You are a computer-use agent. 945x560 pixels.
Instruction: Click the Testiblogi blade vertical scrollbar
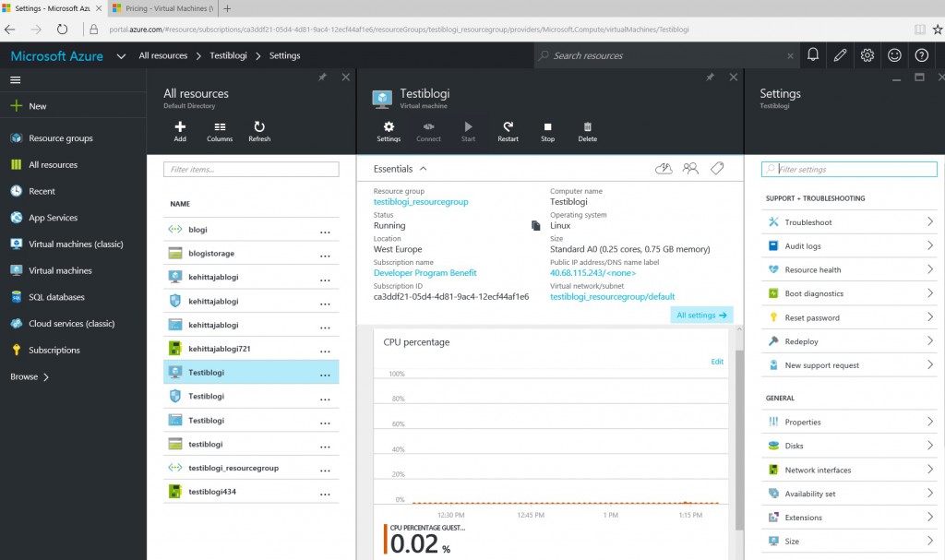click(739, 440)
